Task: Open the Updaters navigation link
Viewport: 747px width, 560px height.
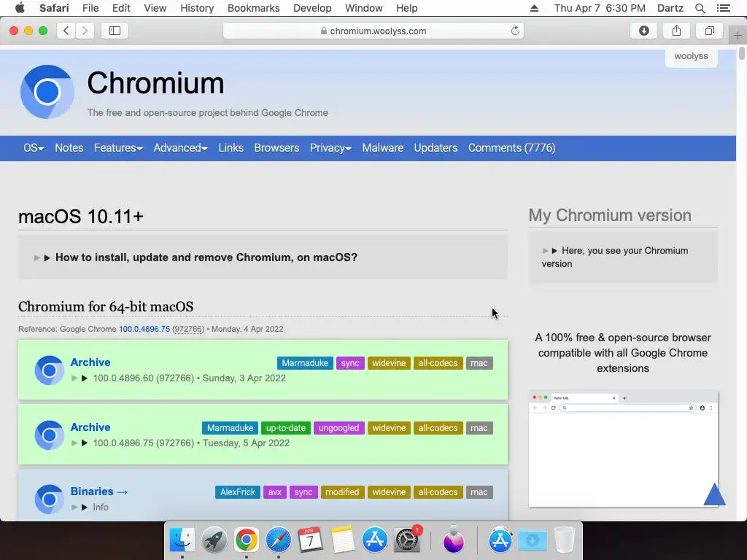Action: 436,148
